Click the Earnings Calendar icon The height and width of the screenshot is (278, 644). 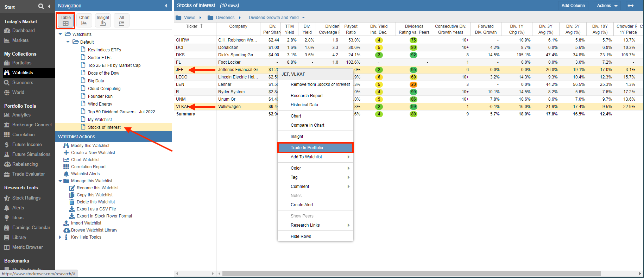pyautogui.click(x=7, y=228)
